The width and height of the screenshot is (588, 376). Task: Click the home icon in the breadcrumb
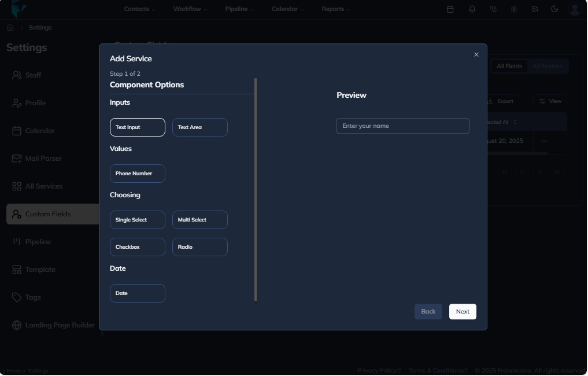10,27
